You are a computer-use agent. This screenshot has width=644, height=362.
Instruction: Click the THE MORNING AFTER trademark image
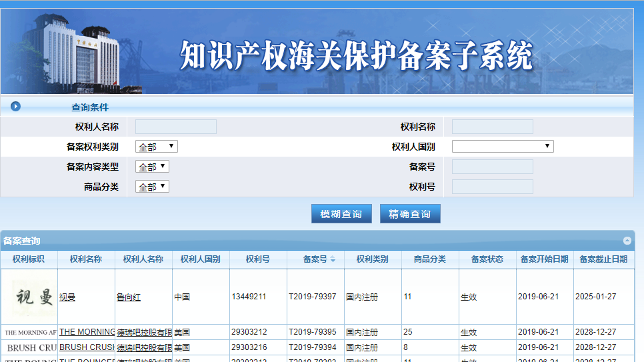click(29, 332)
